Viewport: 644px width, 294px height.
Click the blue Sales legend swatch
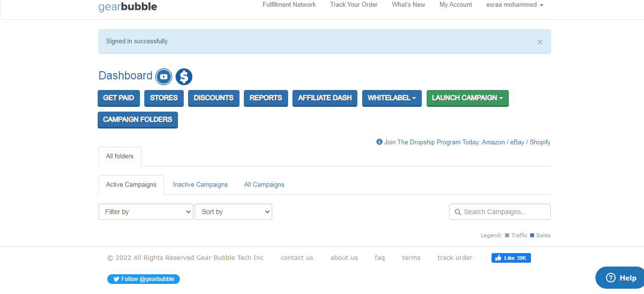coord(532,236)
